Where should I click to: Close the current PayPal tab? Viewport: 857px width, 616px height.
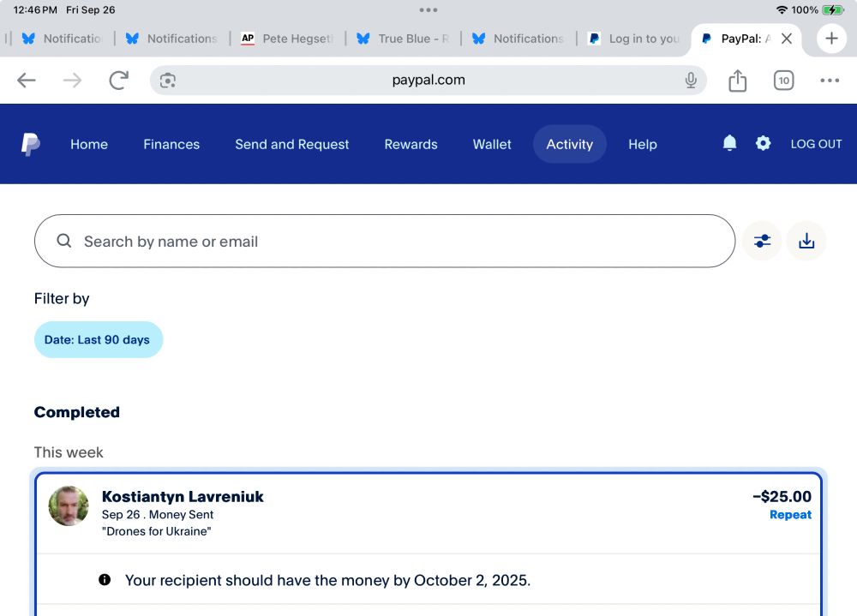[x=787, y=39]
